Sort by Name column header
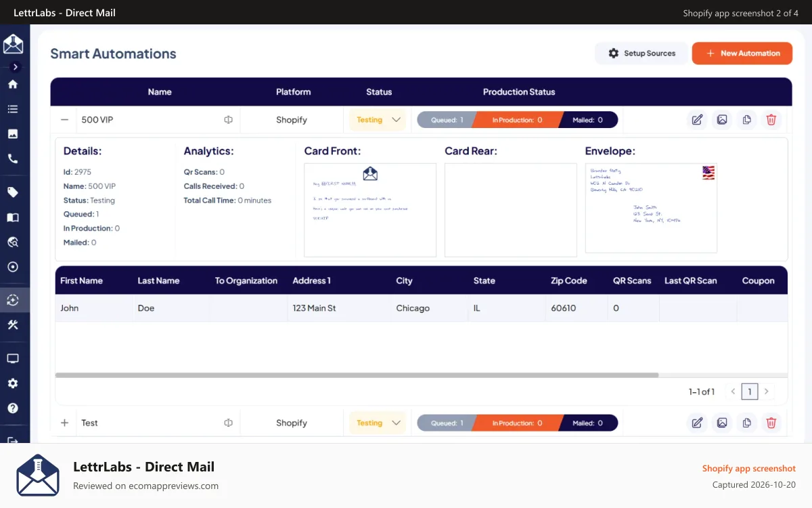Viewport: 812px width, 508px height. point(160,92)
